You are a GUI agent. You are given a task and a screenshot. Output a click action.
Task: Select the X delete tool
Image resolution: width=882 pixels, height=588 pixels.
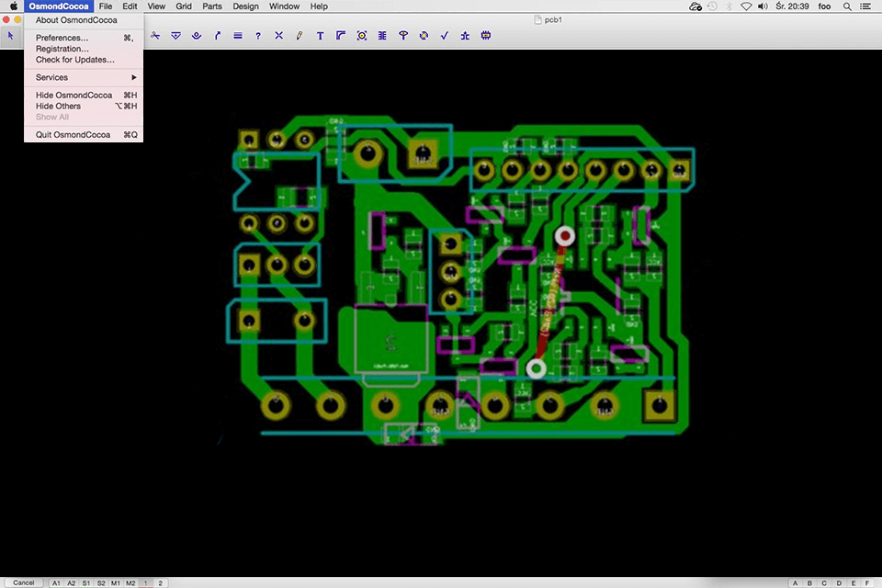278,36
